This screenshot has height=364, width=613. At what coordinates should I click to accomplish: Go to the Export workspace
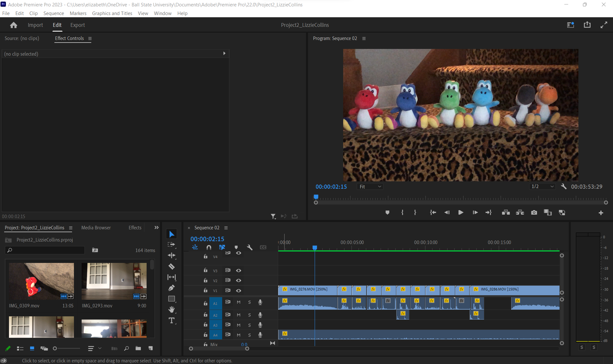pyautogui.click(x=77, y=25)
